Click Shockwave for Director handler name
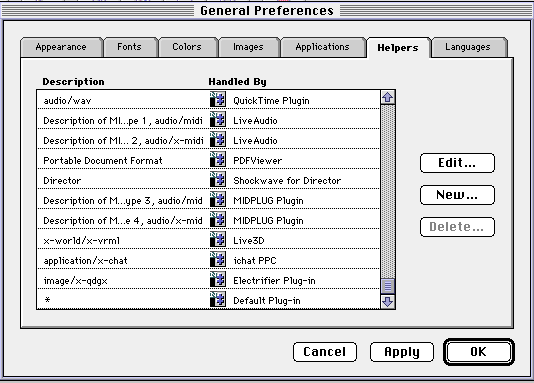The image size is (534, 383). [x=287, y=180]
